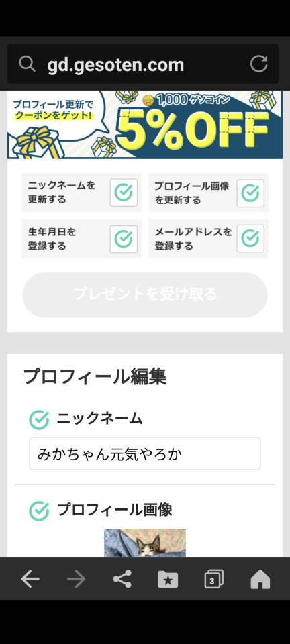Open the 5%OFF coupon banner
Image resolution: width=290 pixels, height=644 pixels.
145,125
